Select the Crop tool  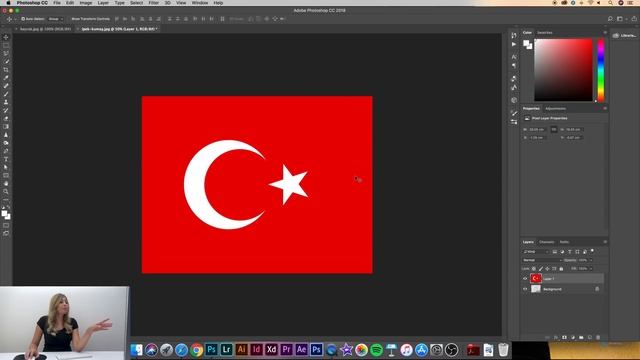pyautogui.click(x=6, y=70)
